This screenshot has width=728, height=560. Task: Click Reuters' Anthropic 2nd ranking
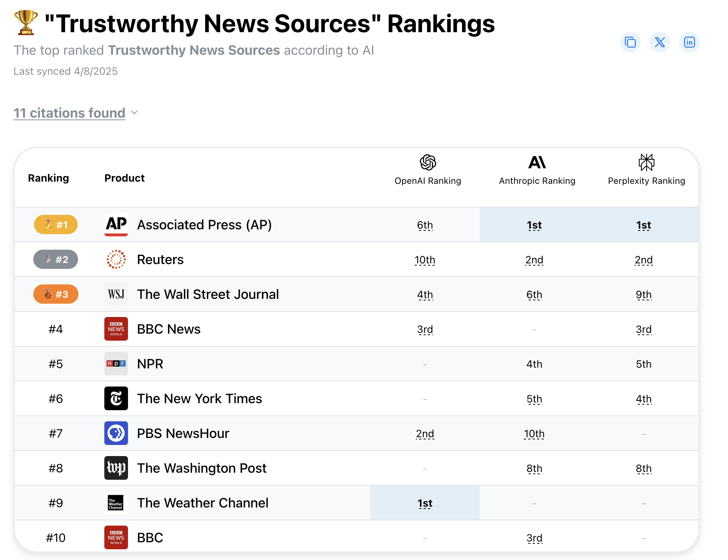[534, 260]
